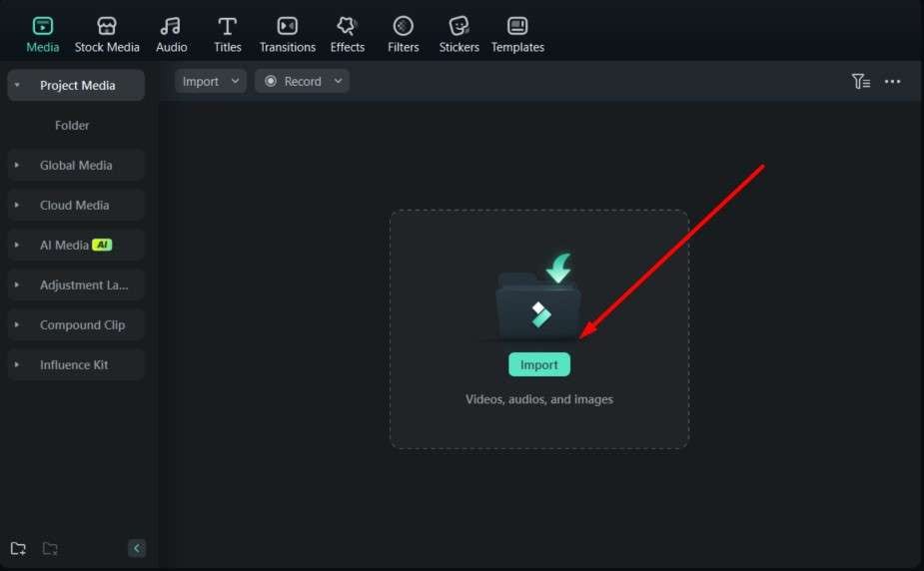The image size is (924, 571).
Task: Click the filter and sort icon
Action: pyautogui.click(x=861, y=81)
